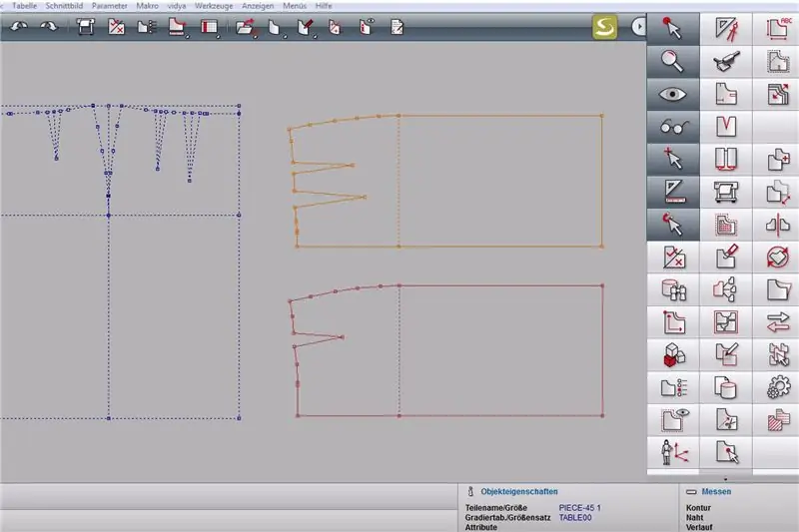Open the Menüs menu
Image resolution: width=799 pixels, height=532 pixels.
[295, 6]
